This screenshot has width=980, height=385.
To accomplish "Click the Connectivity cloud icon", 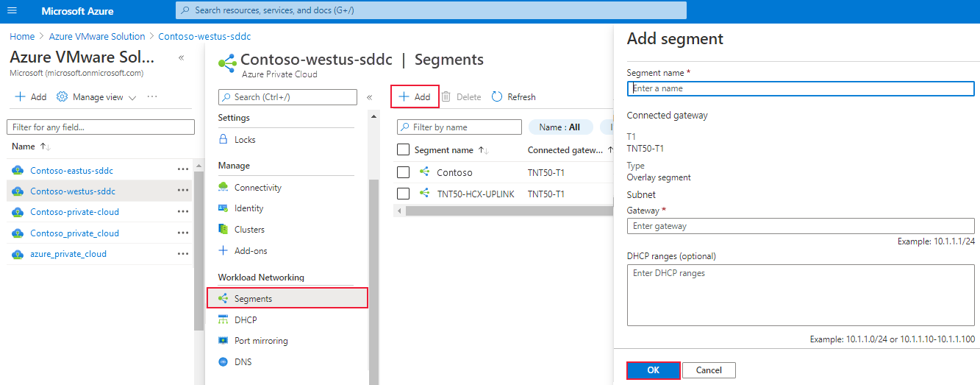I will point(223,188).
